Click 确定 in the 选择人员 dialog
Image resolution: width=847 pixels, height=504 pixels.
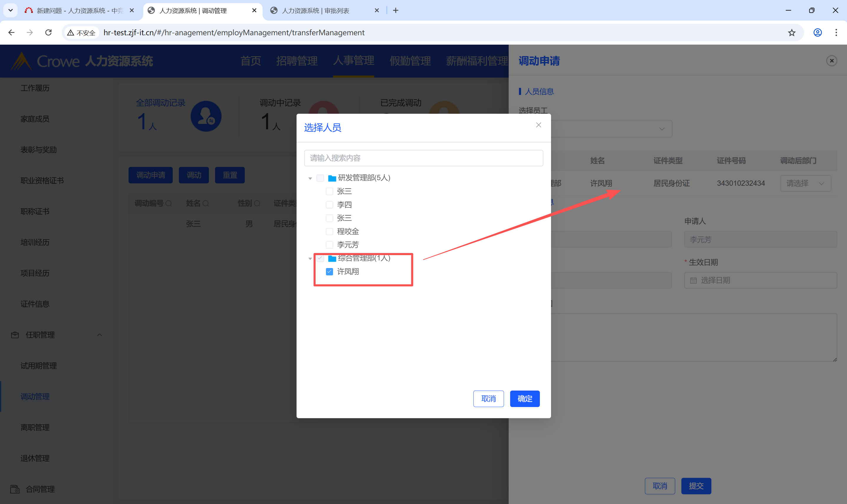tap(525, 399)
